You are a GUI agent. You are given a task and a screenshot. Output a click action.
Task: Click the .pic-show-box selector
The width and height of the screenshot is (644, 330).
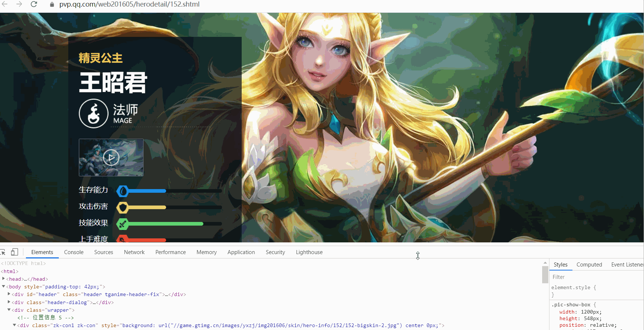[x=571, y=304]
